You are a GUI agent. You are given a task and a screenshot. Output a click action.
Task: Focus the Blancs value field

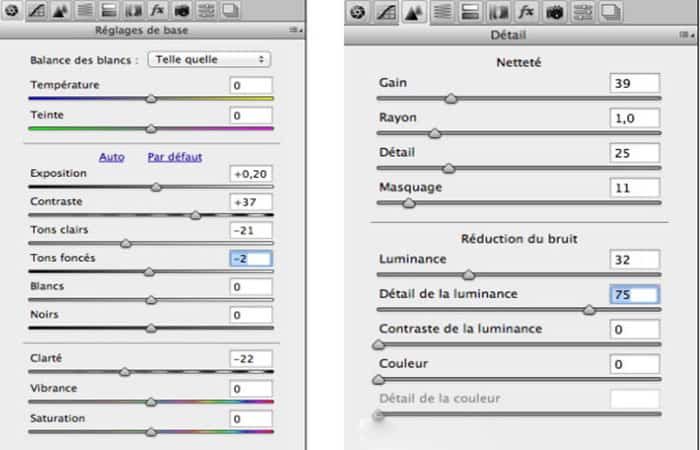pos(251,287)
